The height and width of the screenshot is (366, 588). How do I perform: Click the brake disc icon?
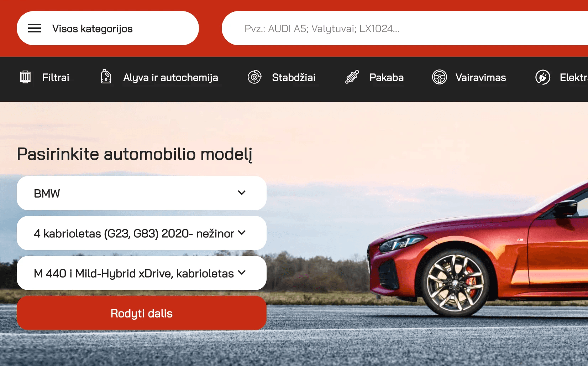click(254, 77)
